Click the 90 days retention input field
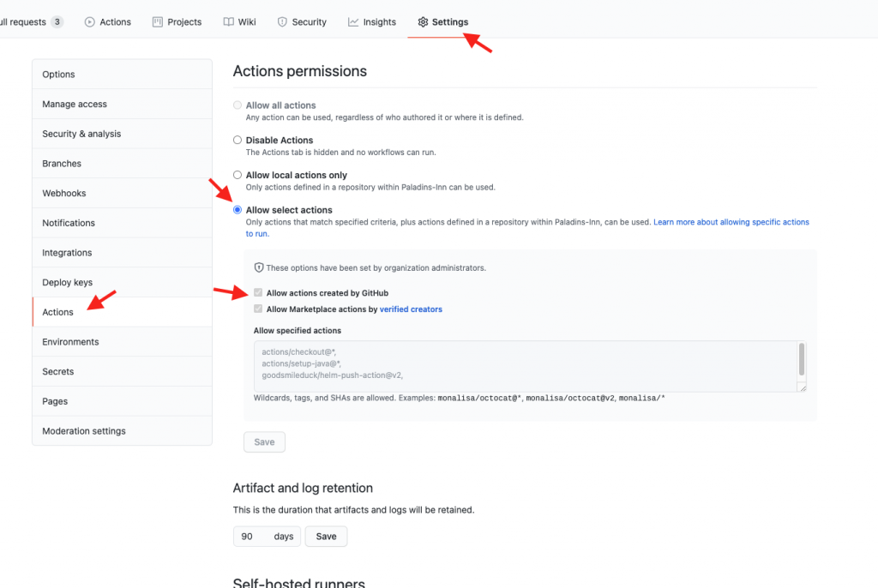This screenshot has height=588, width=878. tap(267, 536)
